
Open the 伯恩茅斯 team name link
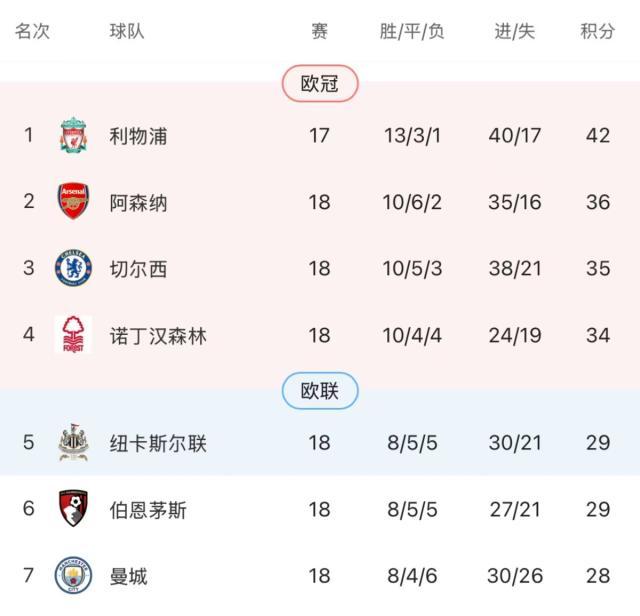(148, 510)
